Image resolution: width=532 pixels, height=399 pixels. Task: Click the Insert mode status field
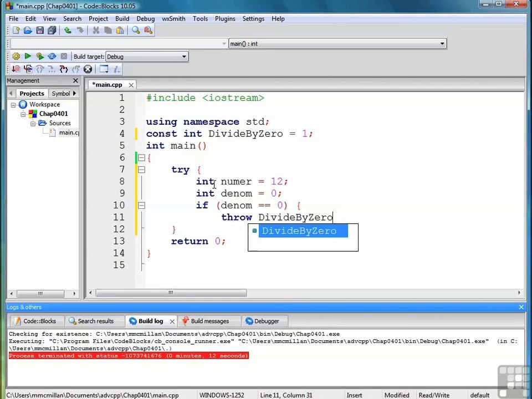[x=354, y=395]
